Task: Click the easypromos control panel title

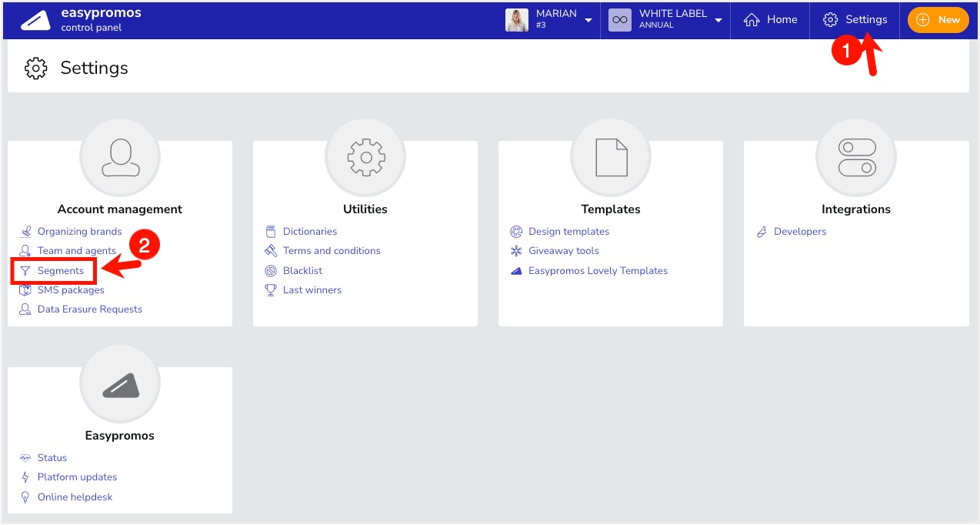Action: click(101, 20)
